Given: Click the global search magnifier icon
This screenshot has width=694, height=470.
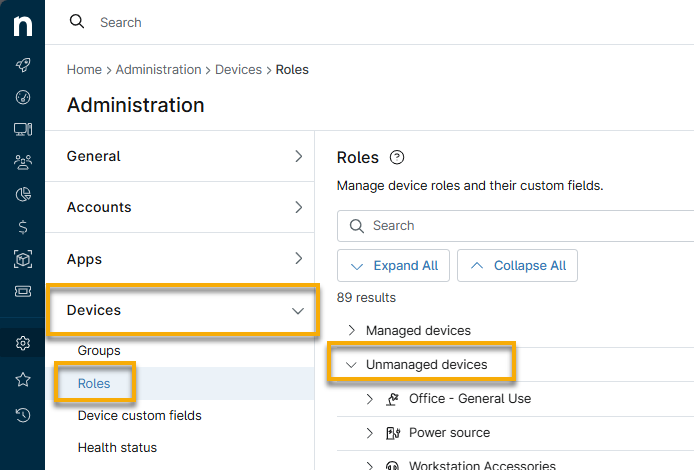Looking at the screenshot, I should 77,21.
